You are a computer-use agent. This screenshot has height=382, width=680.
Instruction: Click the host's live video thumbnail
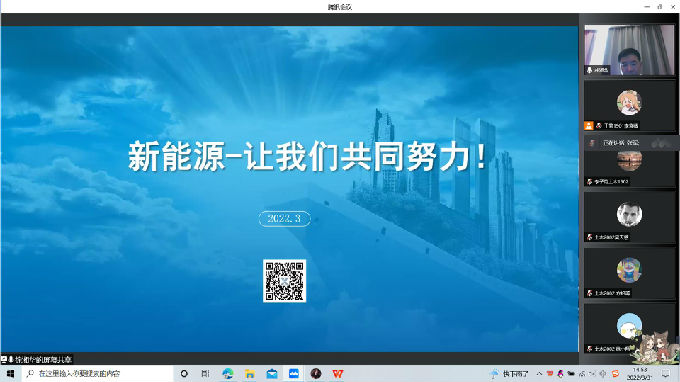[629, 50]
